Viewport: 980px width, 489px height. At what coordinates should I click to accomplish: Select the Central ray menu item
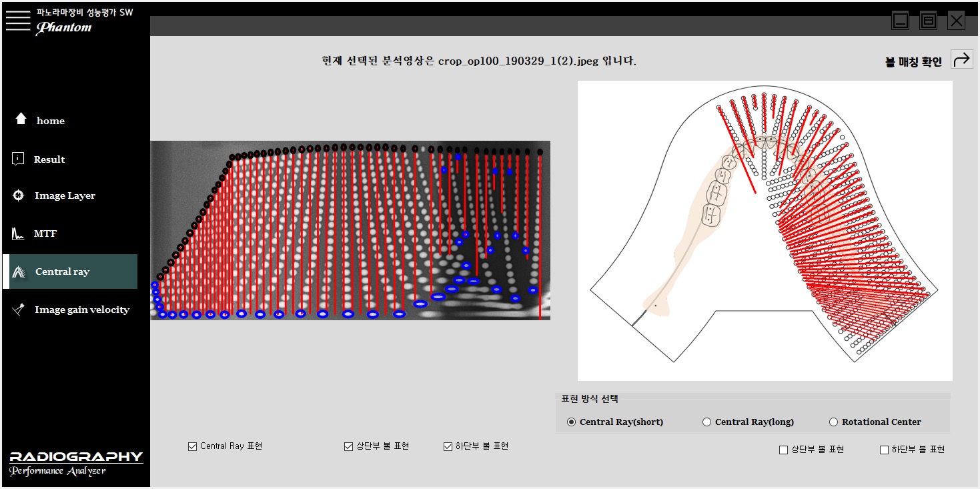(70, 272)
